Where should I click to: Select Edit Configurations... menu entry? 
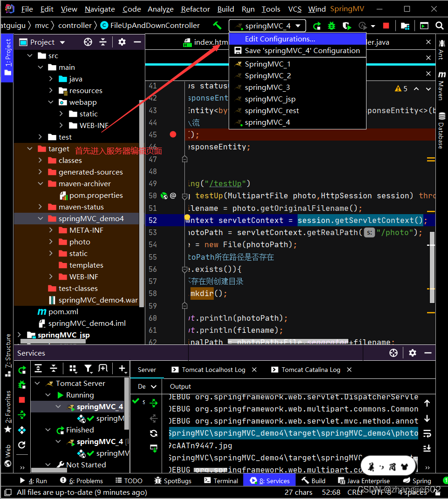click(x=298, y=39)
